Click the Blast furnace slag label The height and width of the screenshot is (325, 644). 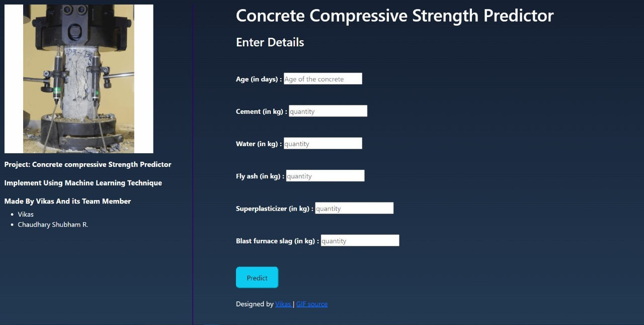click(277, 241)
